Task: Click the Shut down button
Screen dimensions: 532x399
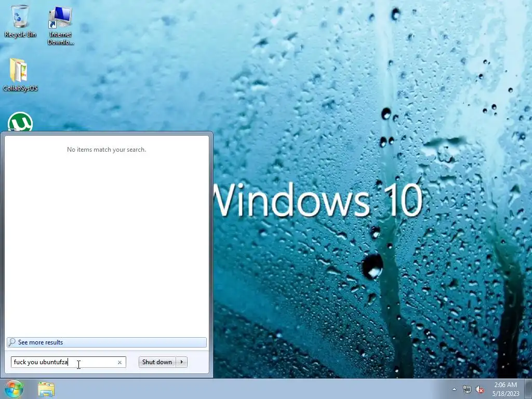Action: 157,362
